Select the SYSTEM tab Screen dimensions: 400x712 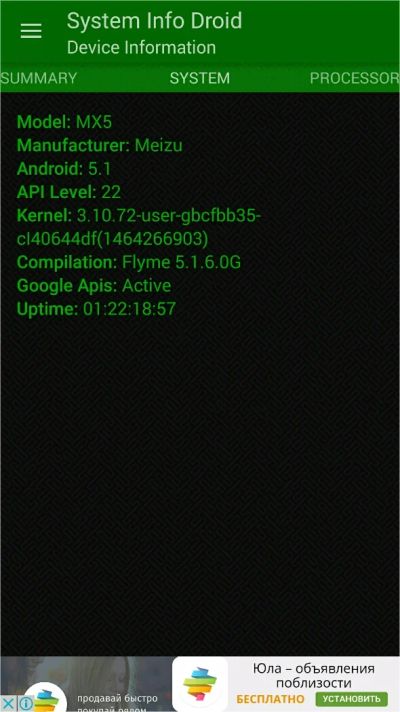(x=200, y=78)
